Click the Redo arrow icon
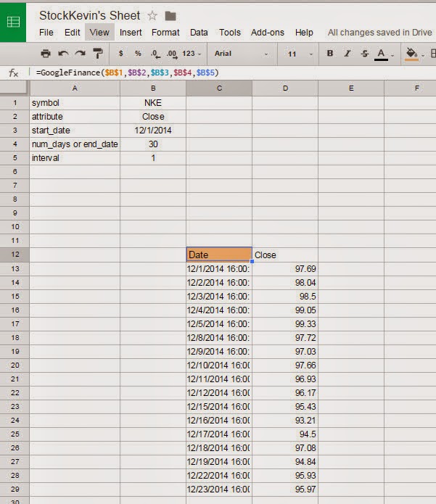Image resolution: width=436 pixels, height=504 pixels. 80,54
